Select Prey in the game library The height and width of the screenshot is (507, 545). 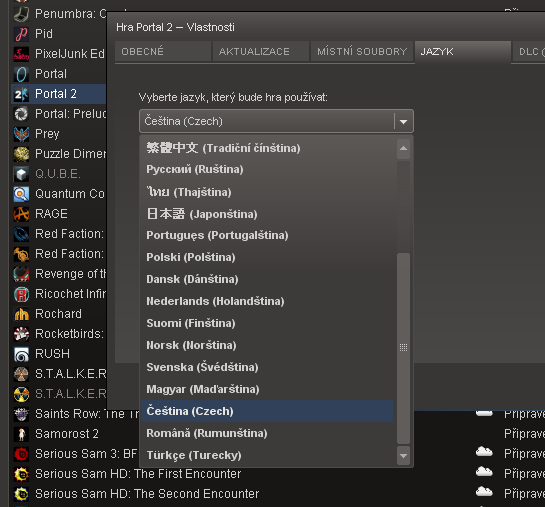pos(47,134)
